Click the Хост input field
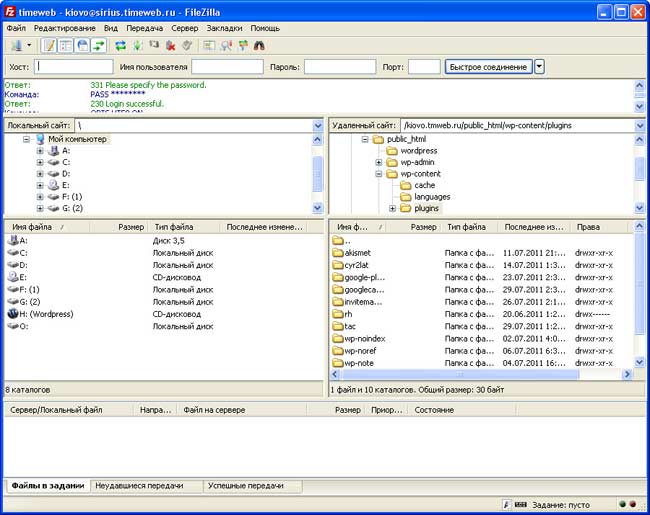The height and width of the screenshot is (515, 650). tap(74, 67)
